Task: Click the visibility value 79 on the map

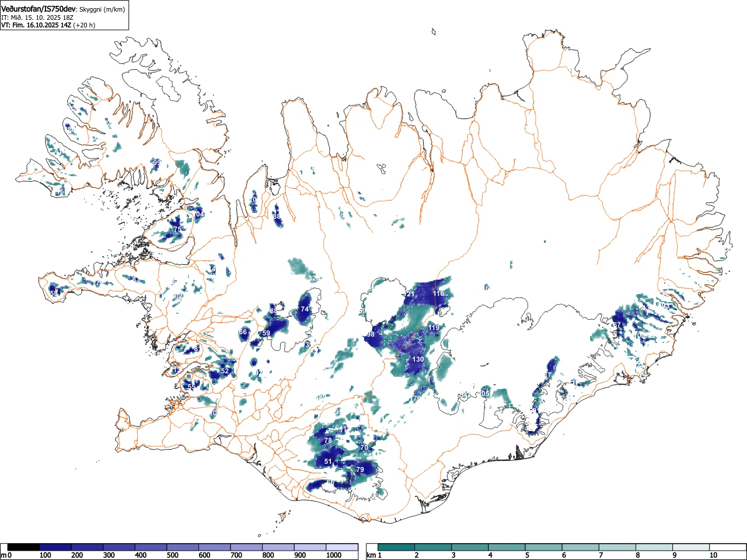Action: point(360,470)
